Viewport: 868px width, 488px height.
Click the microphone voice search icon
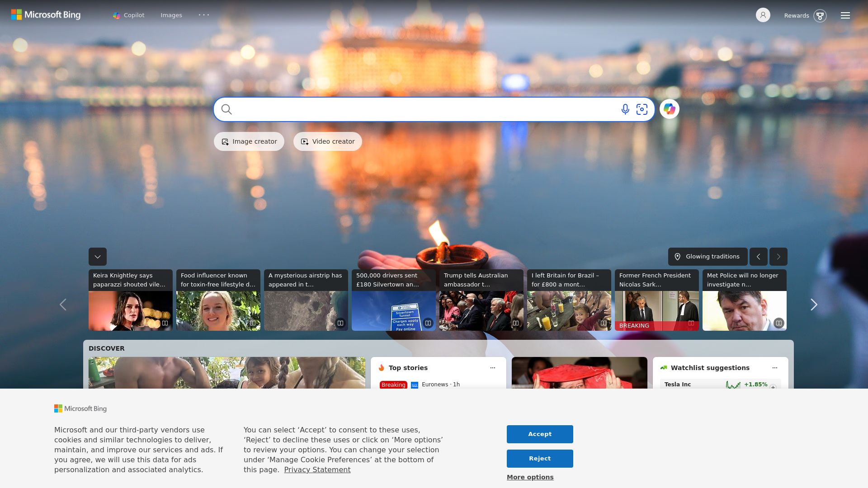tap(625, 109)
